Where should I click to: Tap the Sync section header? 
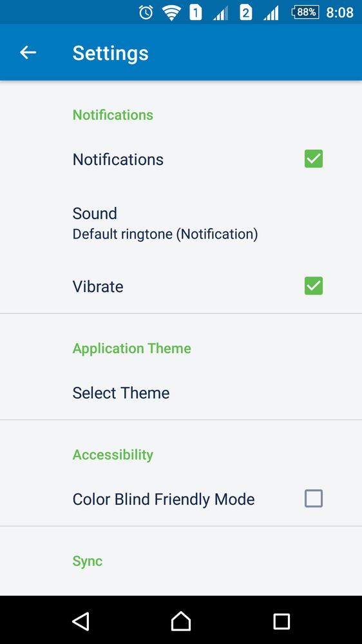[x=88, y=561]
